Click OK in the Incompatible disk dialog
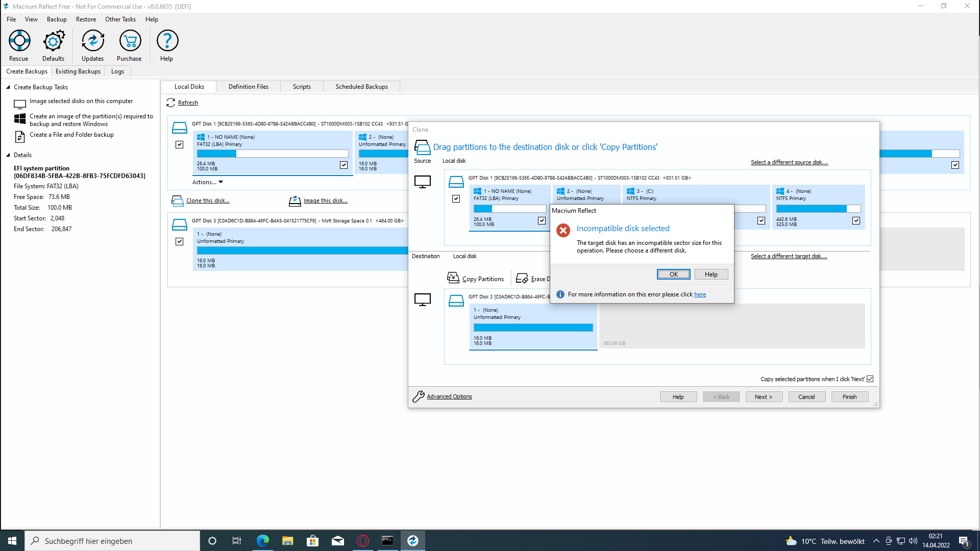This screenshot has width=980, height=551. click(x=673, y=274)
